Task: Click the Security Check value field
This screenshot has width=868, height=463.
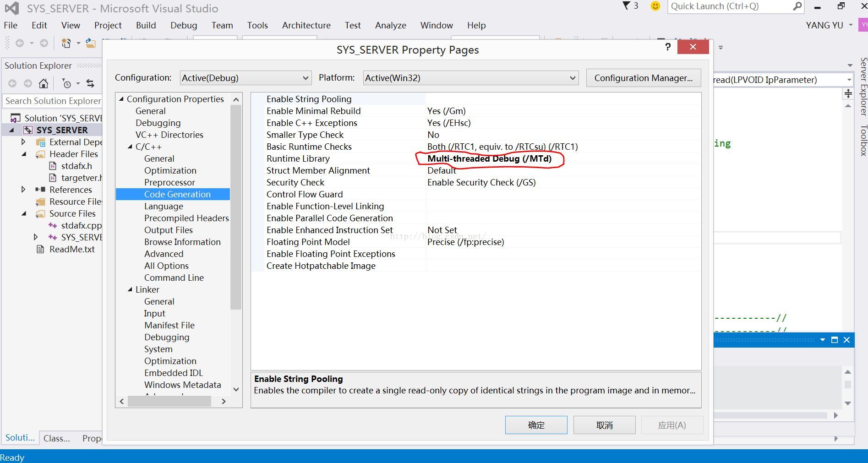Action: pyautogui.click(x=563, y=182)
